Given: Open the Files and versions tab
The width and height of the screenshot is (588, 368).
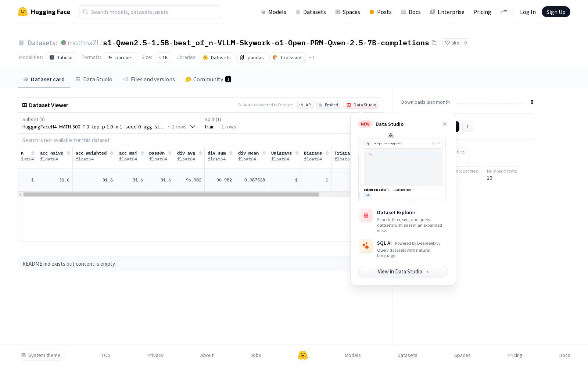Looking at the screenshot, I should point(149,79).
